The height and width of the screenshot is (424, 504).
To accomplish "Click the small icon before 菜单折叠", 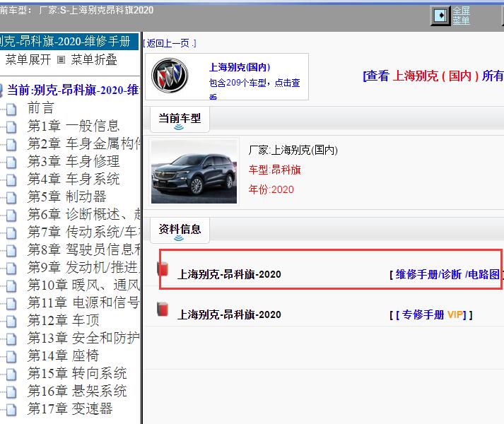I will coord(61,60).
